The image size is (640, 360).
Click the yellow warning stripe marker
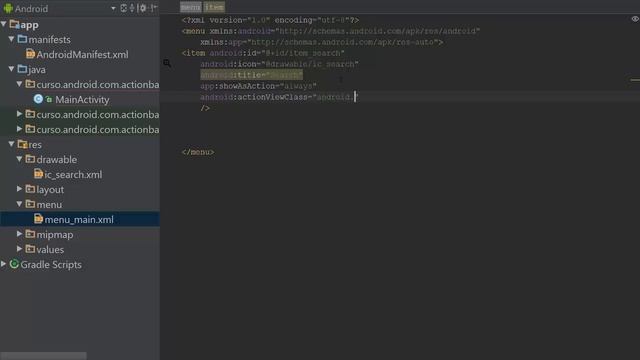coord(635,80)
